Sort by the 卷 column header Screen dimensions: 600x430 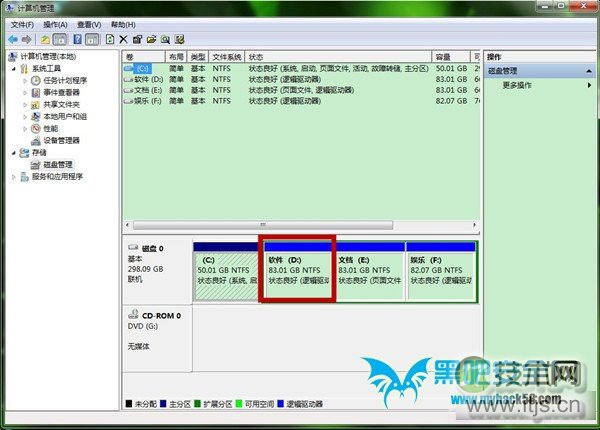[143, 57]
